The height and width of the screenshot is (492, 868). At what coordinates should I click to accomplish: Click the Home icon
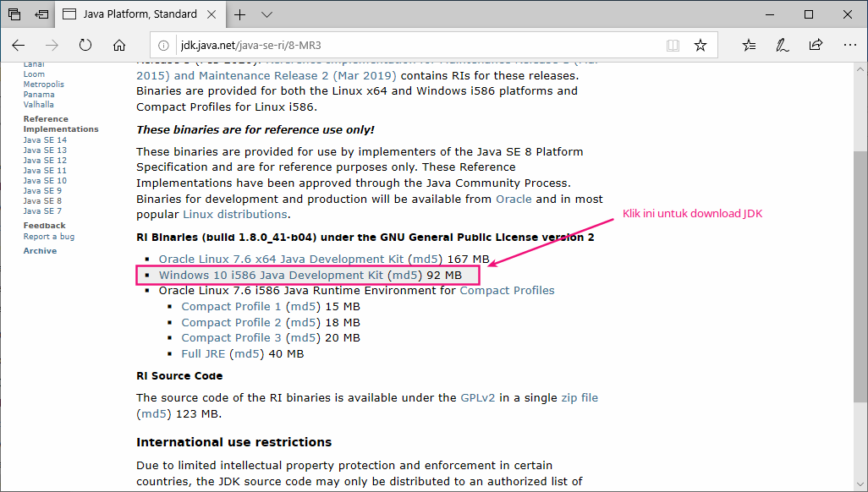click(118, 45)
